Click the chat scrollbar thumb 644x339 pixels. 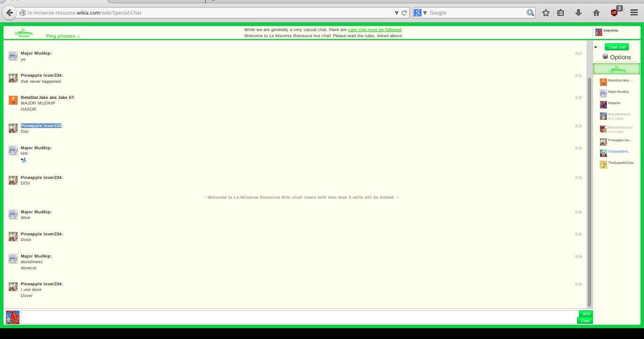(589, 192)
